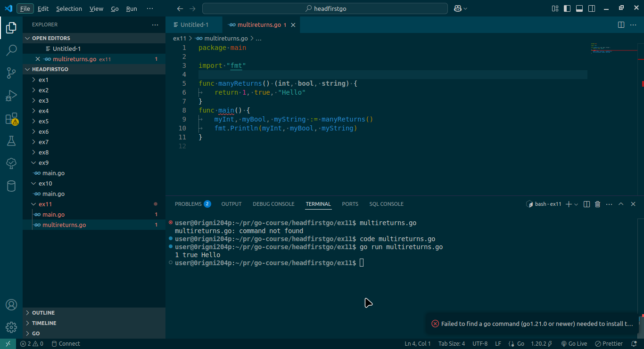This screenshot has height=349, width=644.
Task: Switch to the PROBLEMS tab
Action: [188, 204]
